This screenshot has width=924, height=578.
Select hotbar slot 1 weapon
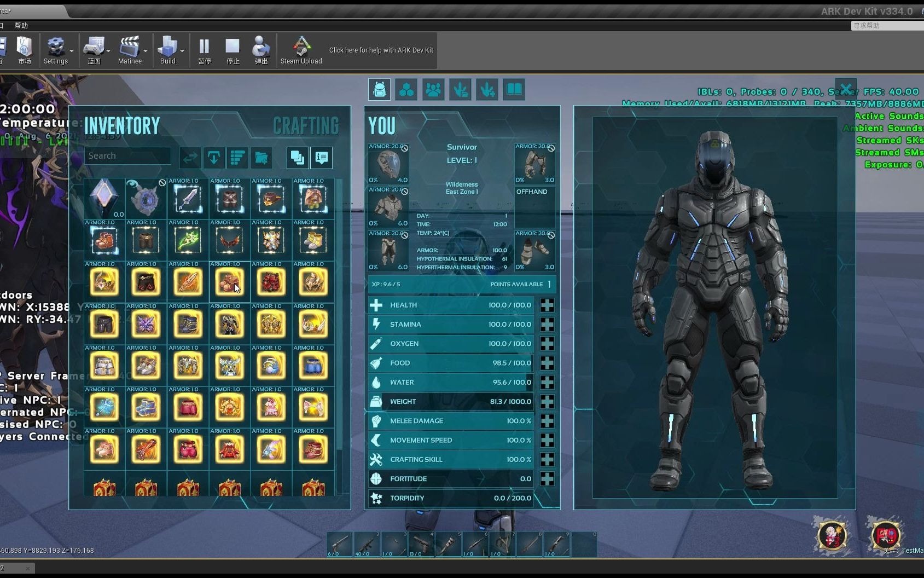340,545
